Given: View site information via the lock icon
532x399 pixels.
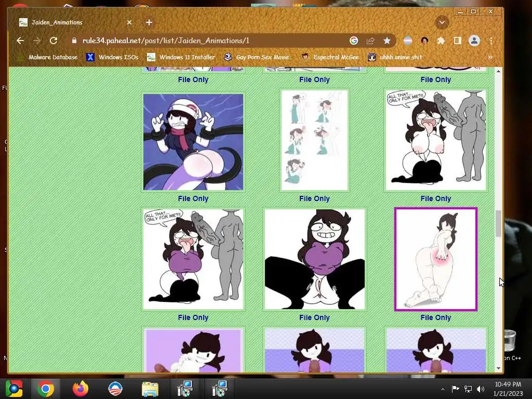Looking at the screenshot, I should click(x=74, y=41).
